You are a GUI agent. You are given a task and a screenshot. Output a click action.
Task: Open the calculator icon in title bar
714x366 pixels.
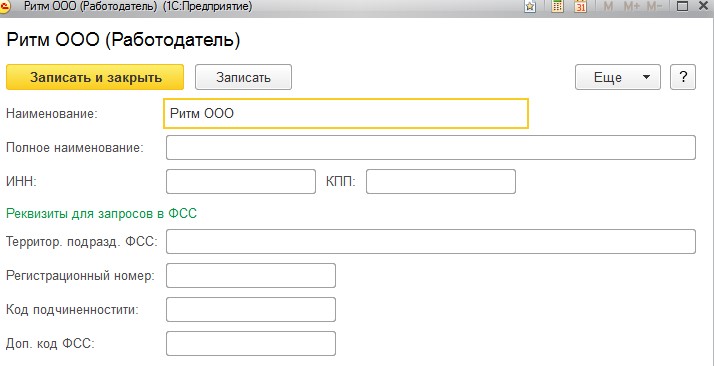557,6
